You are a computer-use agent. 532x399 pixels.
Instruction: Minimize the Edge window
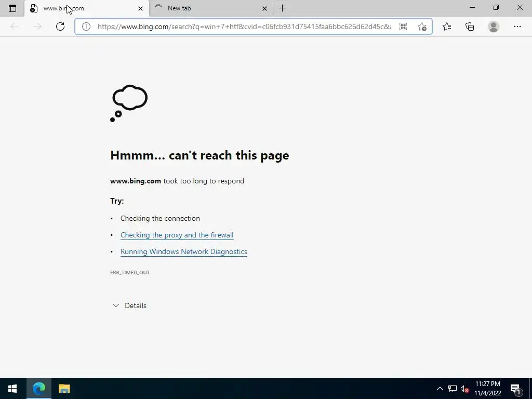472,8
